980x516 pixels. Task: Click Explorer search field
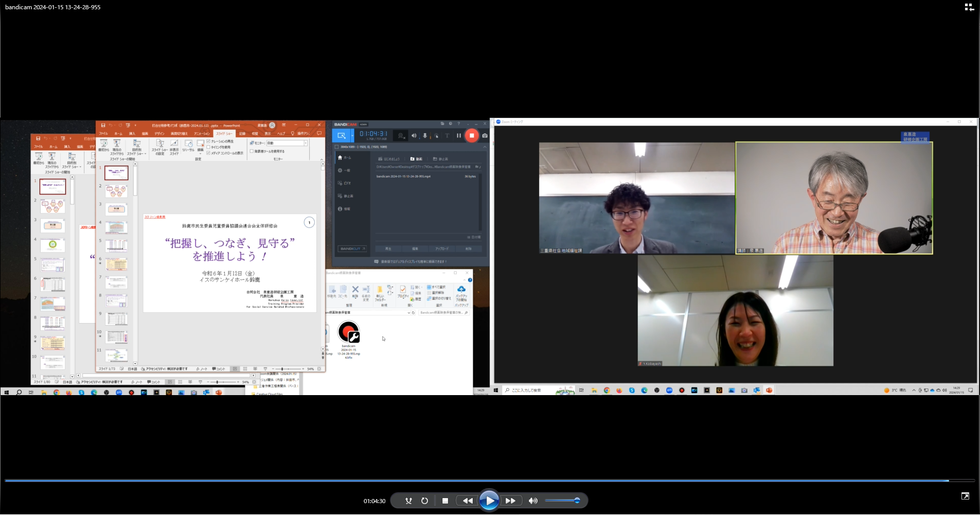tap(443, 313)
